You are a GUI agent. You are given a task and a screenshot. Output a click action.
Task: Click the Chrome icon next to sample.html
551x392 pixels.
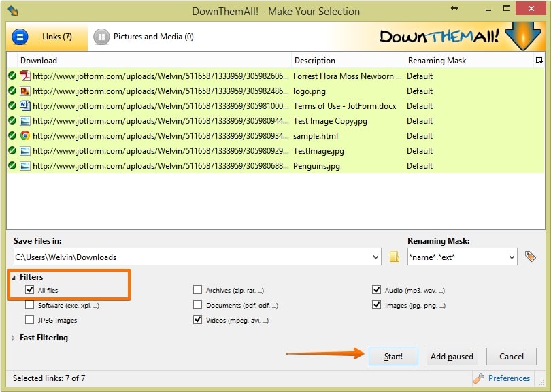[25, 135]
